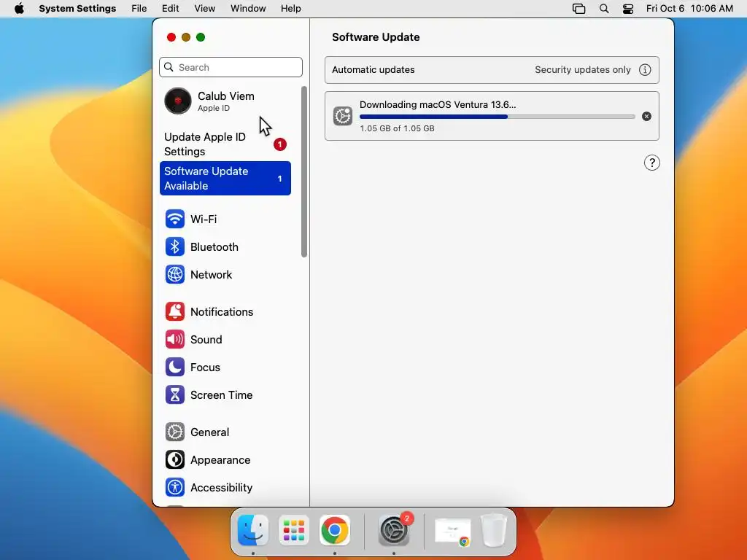Click the gear icon beside the download
The image size is (747, 560).
coord(343,116)
